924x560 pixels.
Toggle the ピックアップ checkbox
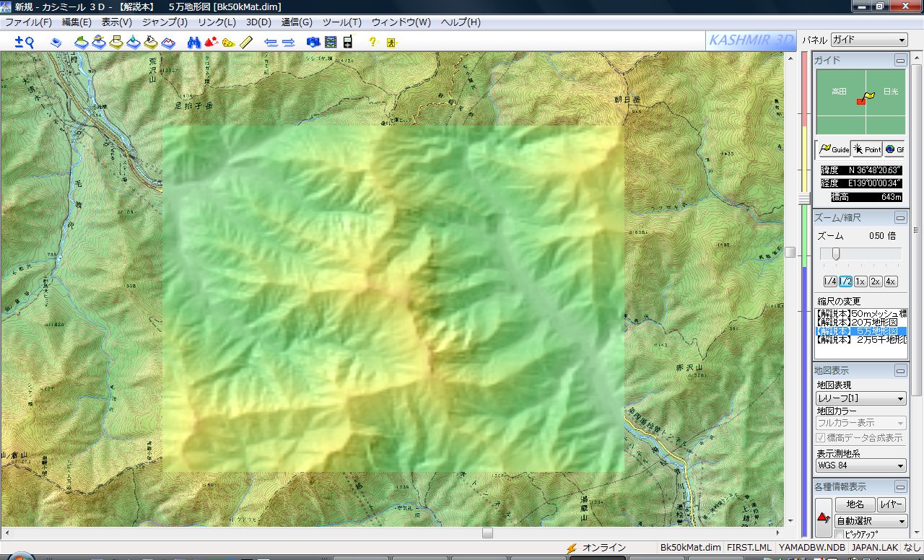point(839,535)
